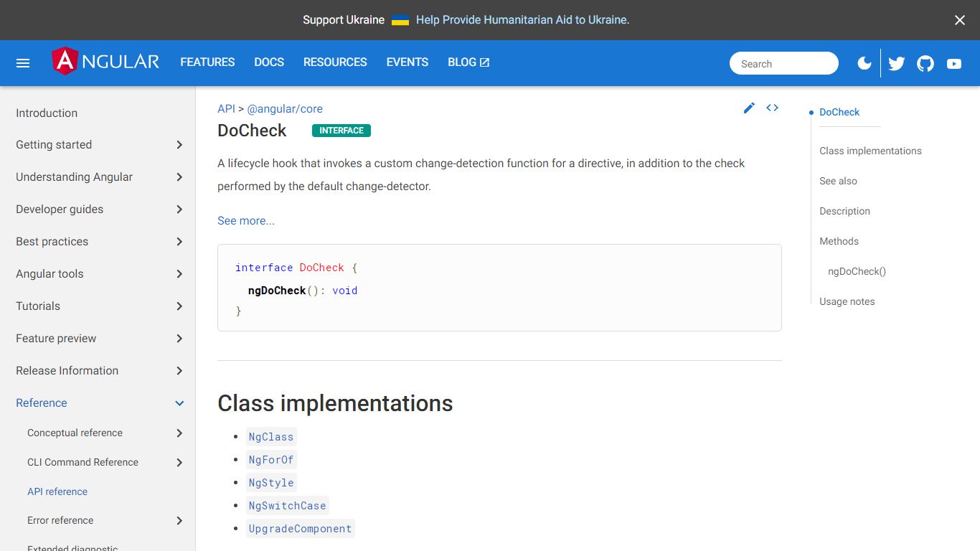Expand the Release Information section
980x551 pixels.
(98, 371)
